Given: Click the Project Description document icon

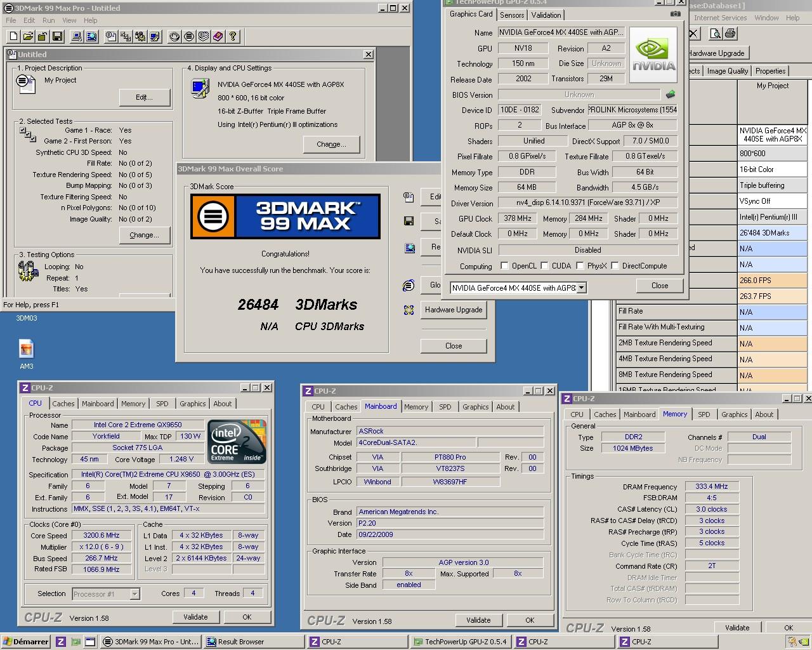Looking at the screenshot, I should pos(26,84).
